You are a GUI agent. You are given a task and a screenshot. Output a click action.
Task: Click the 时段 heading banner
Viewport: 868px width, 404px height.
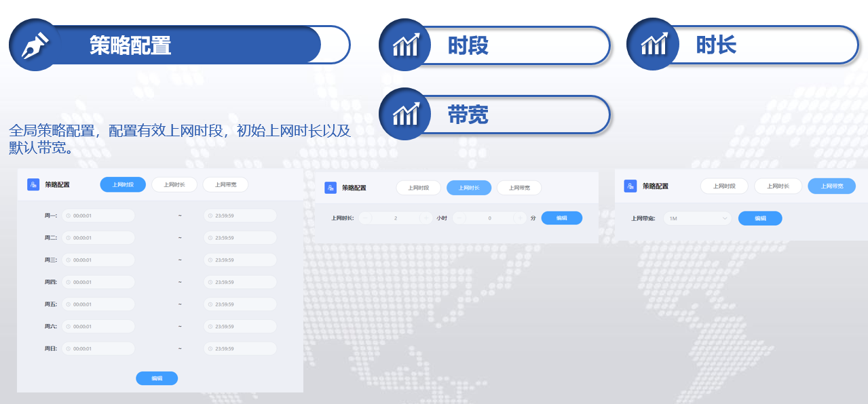(x=495, y=45)
